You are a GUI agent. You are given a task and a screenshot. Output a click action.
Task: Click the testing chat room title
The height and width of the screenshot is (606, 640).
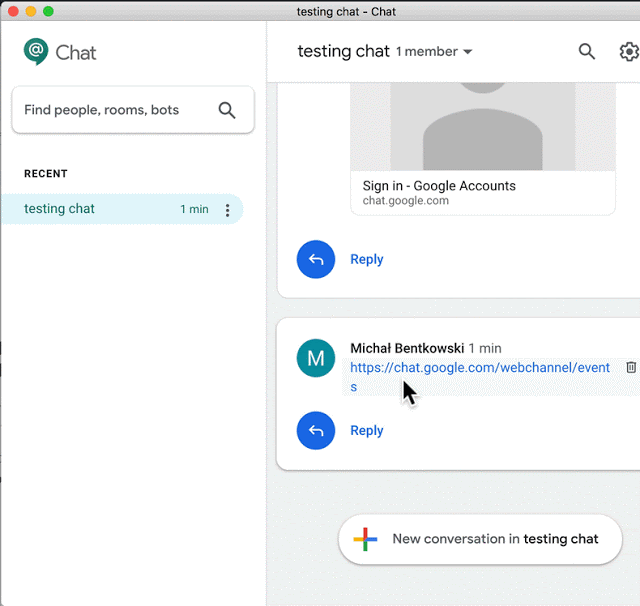tap(343, 51)
